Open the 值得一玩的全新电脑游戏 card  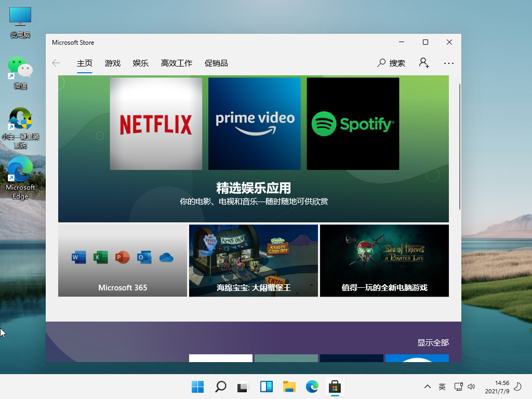384,261
